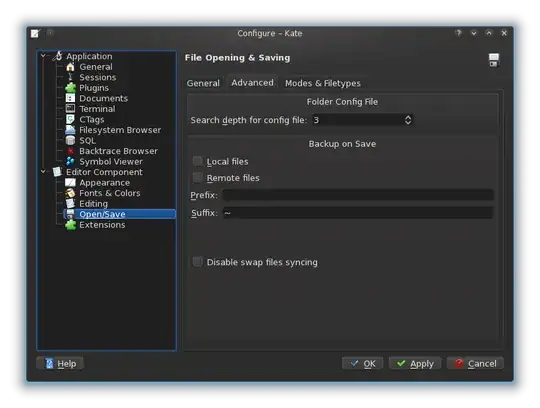Enable backup for Remote files
Viewport: 540px width, 408px height.
tap(197, 178)
